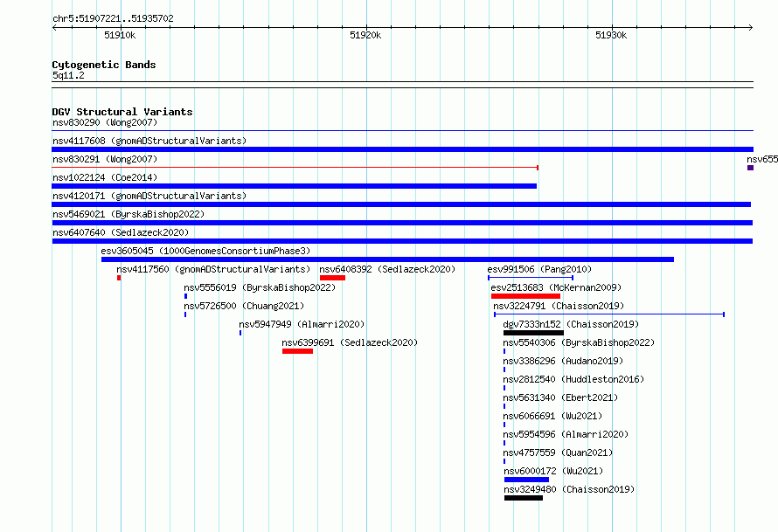The height and width of the screenshot is (532, 778).
Task: Click esv2513683 (McKernan2009) label
Action: pos(556,287)
